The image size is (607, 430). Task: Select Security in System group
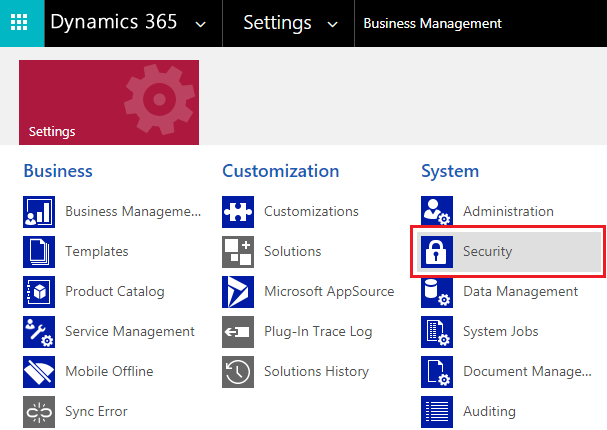point(509,252)
